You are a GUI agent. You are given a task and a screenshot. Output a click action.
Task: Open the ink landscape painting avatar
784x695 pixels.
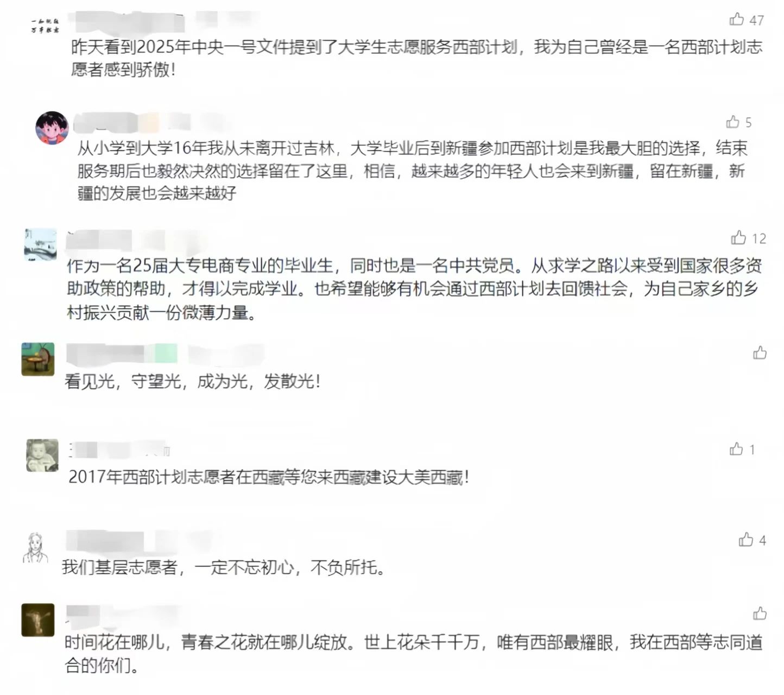click(40, 245)
